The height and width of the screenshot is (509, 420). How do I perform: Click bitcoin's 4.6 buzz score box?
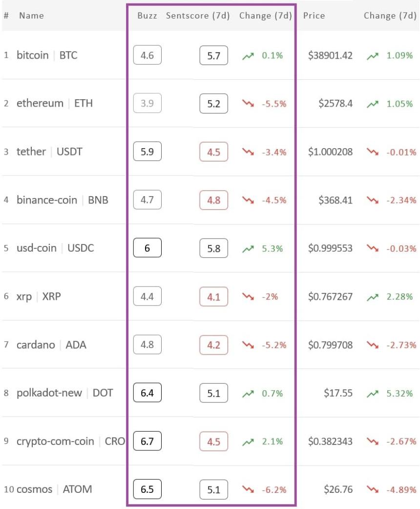pyautogui.click(x=147, y=56)
